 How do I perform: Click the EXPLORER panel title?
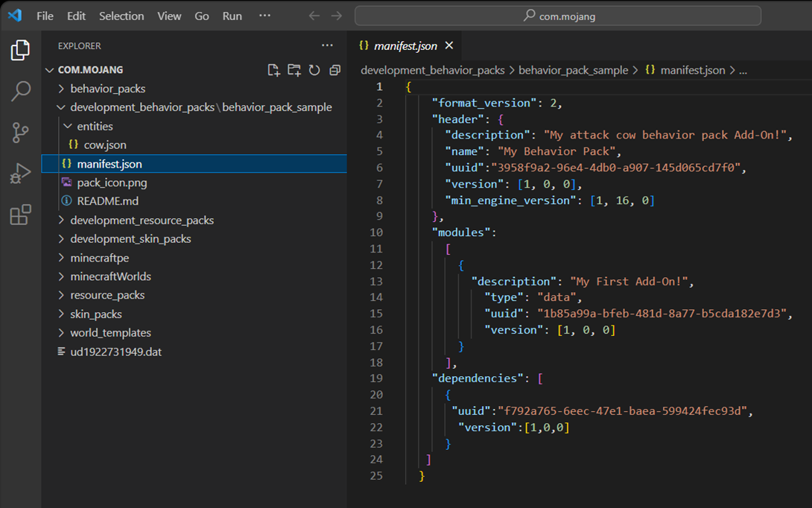tap(79, 46)
